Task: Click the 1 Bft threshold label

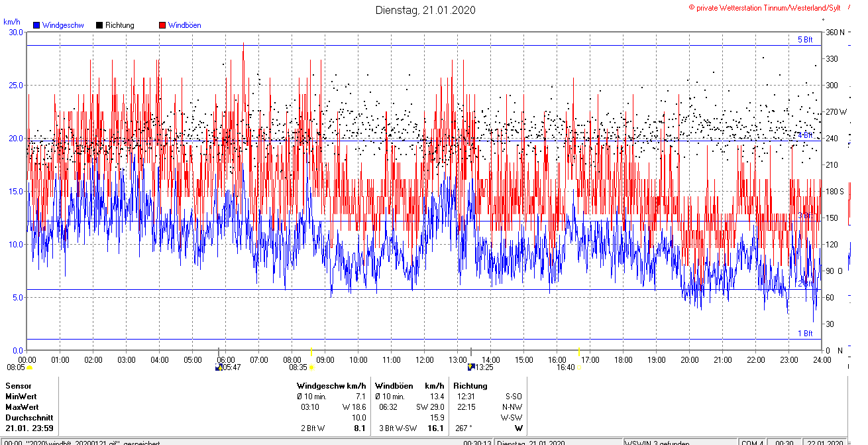Action: click(805, 334)
